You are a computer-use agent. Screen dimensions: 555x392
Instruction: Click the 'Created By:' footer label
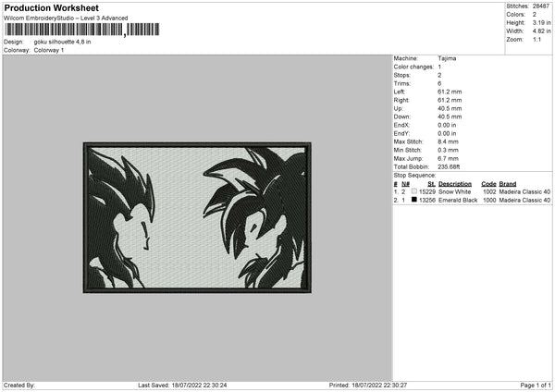pos(19,386)
